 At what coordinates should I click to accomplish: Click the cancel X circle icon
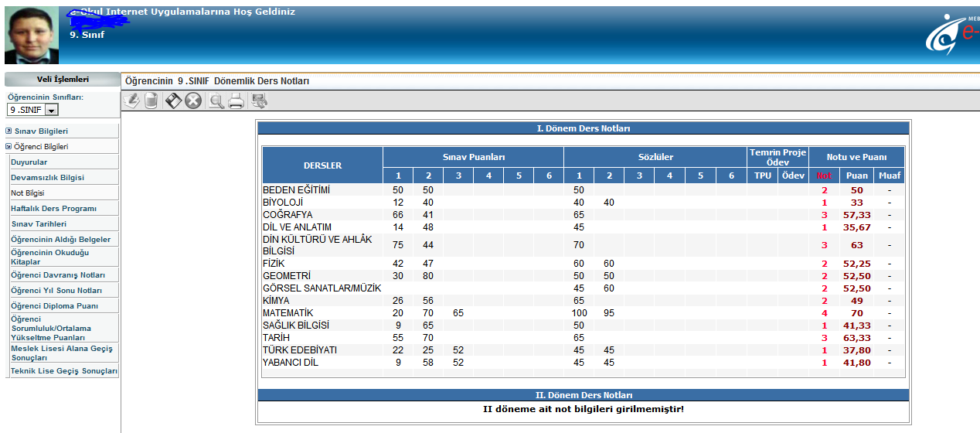coord(193,101)
